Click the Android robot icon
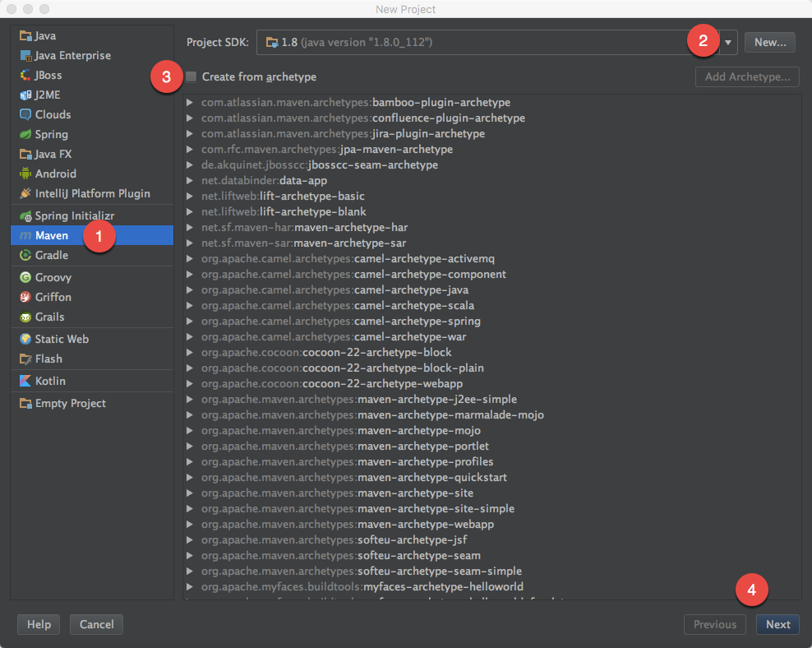812x648 pixels. pos(25,174)
